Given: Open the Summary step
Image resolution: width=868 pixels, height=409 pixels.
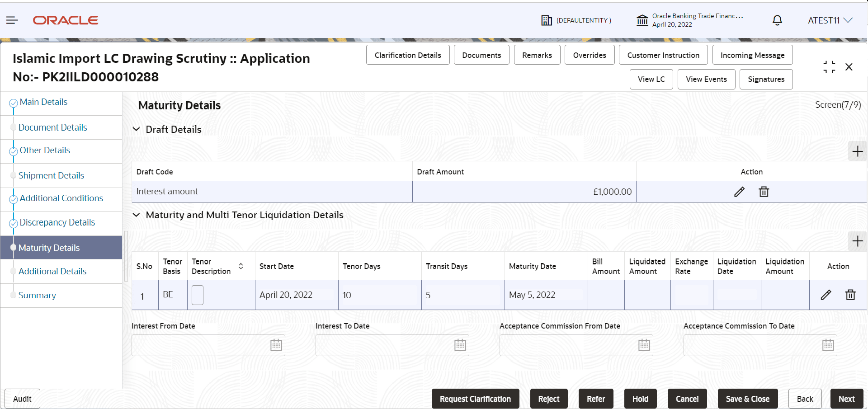Looking at the screenshot, I should coord(37,295).
